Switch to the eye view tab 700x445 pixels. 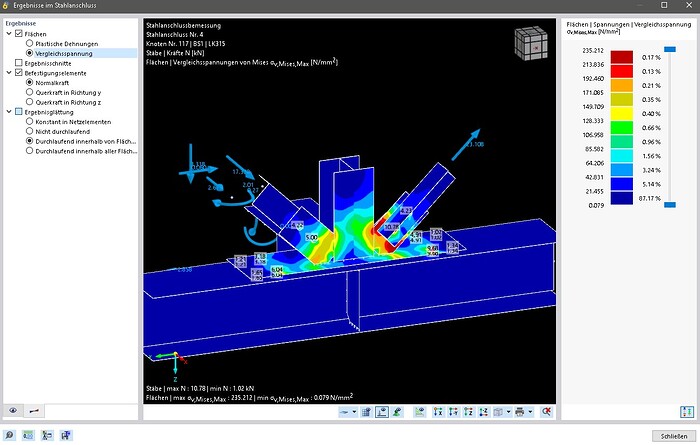click(x=14, y=411)
